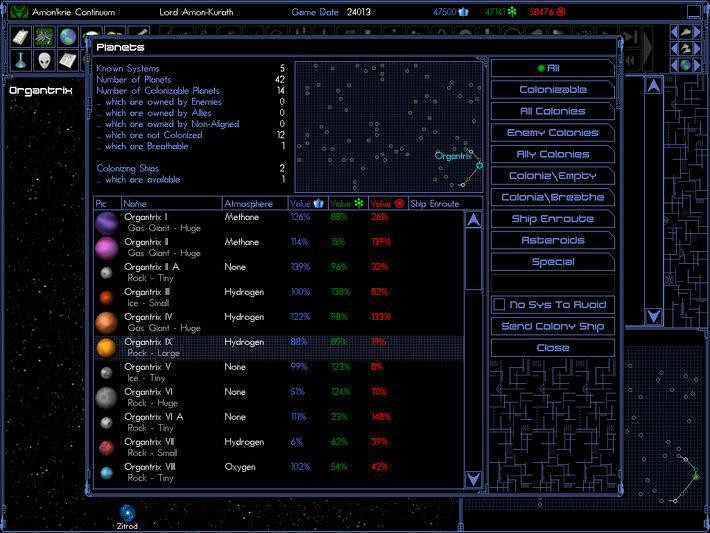Select the Organtrix V row
The width and height of the screenshot is (710, 533).
(278, 372)
